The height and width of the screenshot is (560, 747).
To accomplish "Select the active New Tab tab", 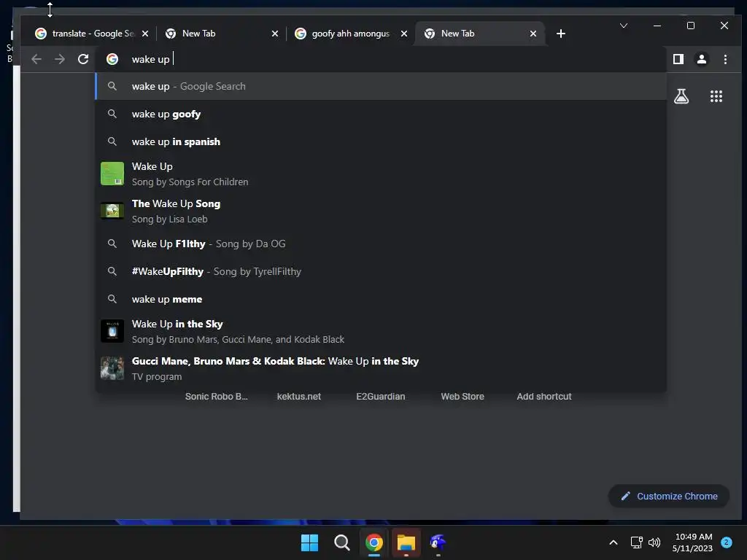I will tap(480, 34).
